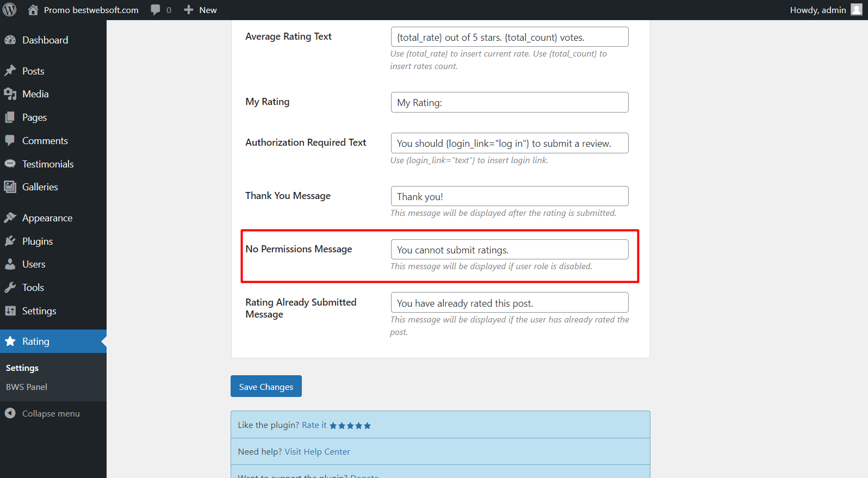The image size is (868, 478).
Task: Click the Pages icon in sidebar
Action: [x=10, y=117]
